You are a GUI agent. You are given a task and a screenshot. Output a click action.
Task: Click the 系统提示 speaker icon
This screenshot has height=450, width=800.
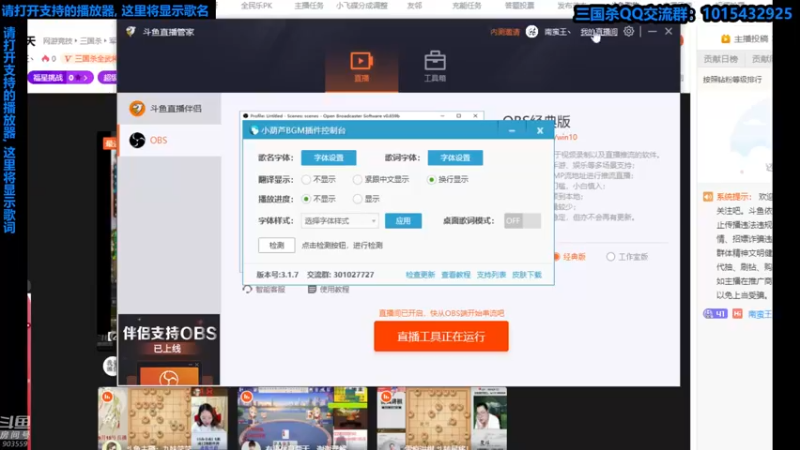708,197
